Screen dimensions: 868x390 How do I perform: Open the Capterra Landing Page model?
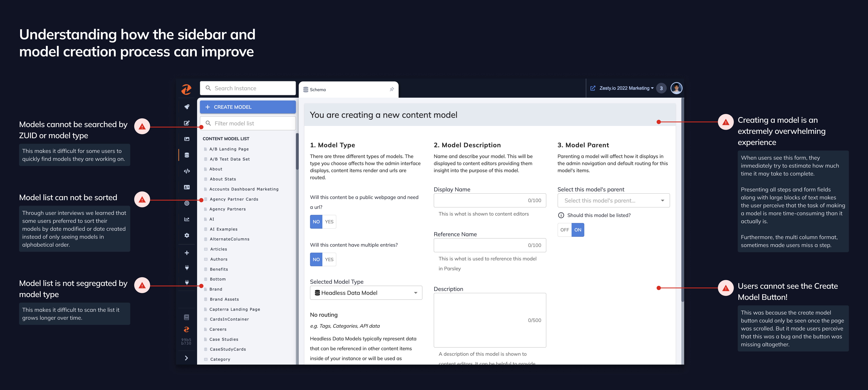point(235,309)
